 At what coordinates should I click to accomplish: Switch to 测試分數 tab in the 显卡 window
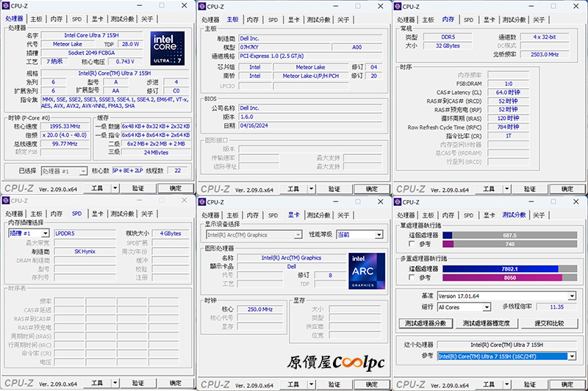pyautogui.click(x=318, y=215)
